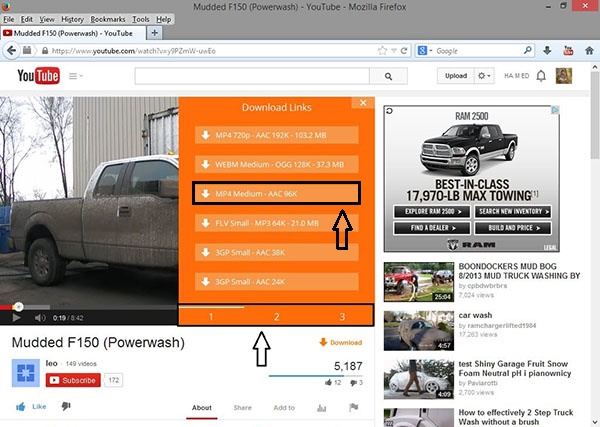Click FIND A DEALER in the ad
The image size is (600, 427).
tap(432, 228)
